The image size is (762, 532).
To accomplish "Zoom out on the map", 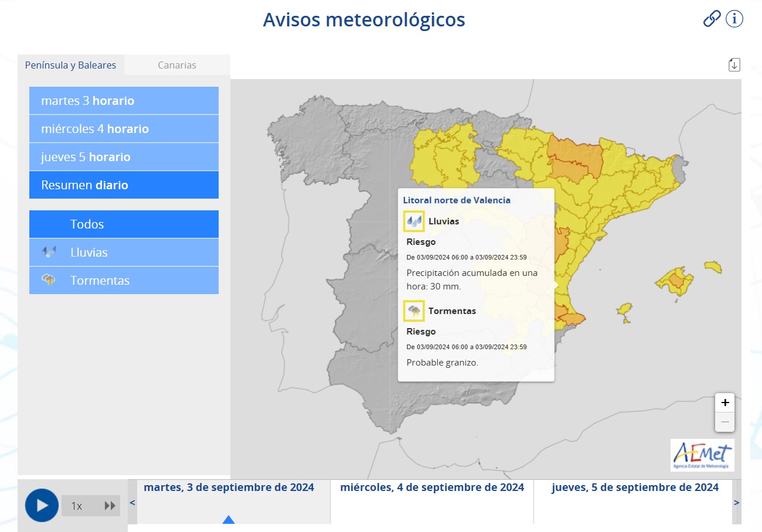I will pyautogui.click(x=724, y=421).
